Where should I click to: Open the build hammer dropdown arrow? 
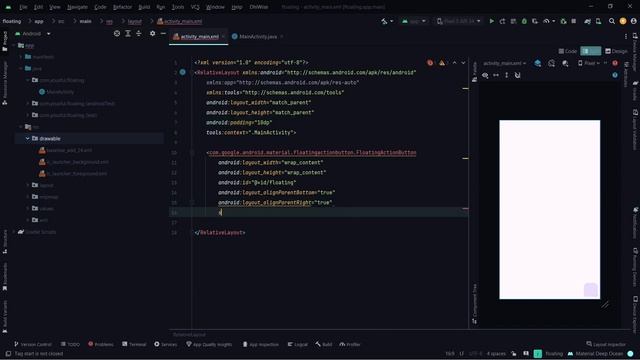click(x=392, y=21)
